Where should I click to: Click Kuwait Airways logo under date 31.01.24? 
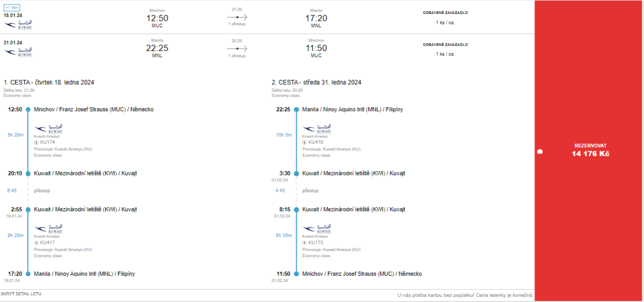(x=18, y=52)
